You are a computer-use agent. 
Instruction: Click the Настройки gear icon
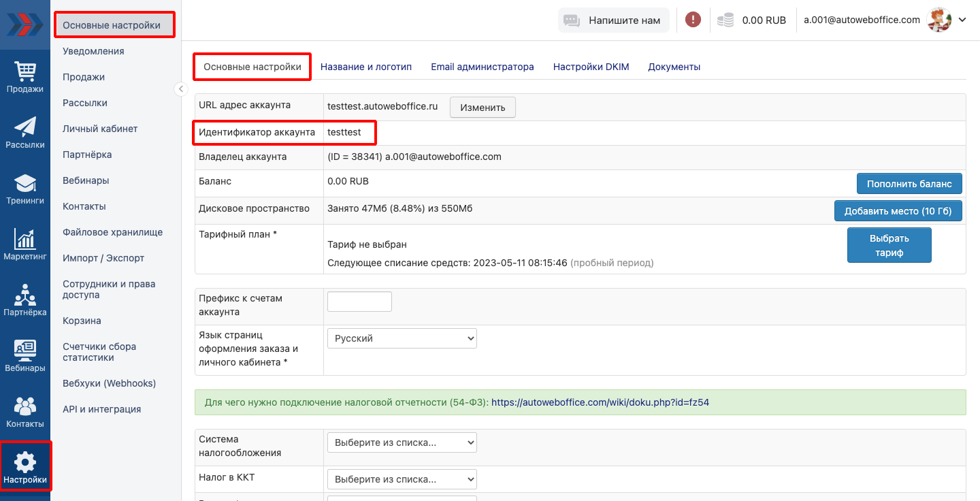[x=25, y=463]
